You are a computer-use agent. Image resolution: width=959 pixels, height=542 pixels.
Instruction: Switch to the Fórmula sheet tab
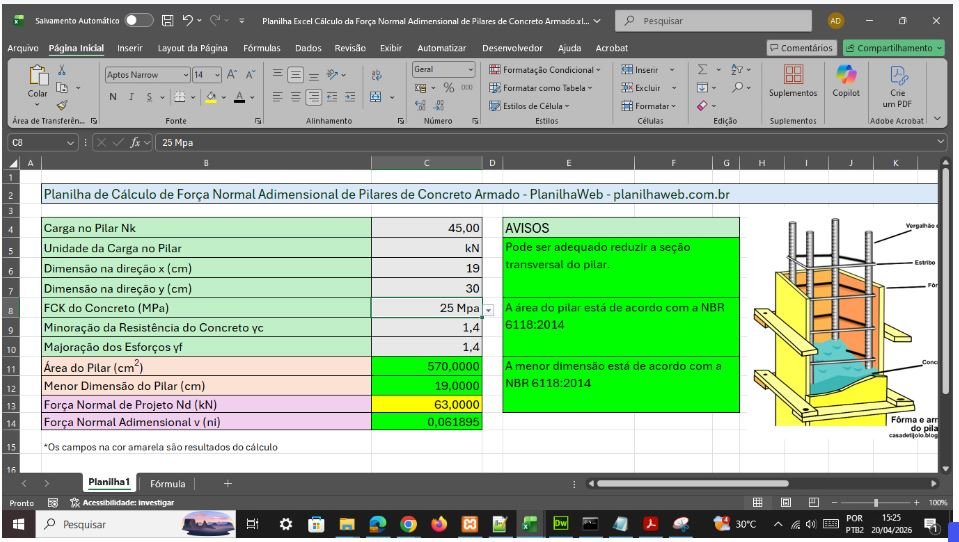167,483
